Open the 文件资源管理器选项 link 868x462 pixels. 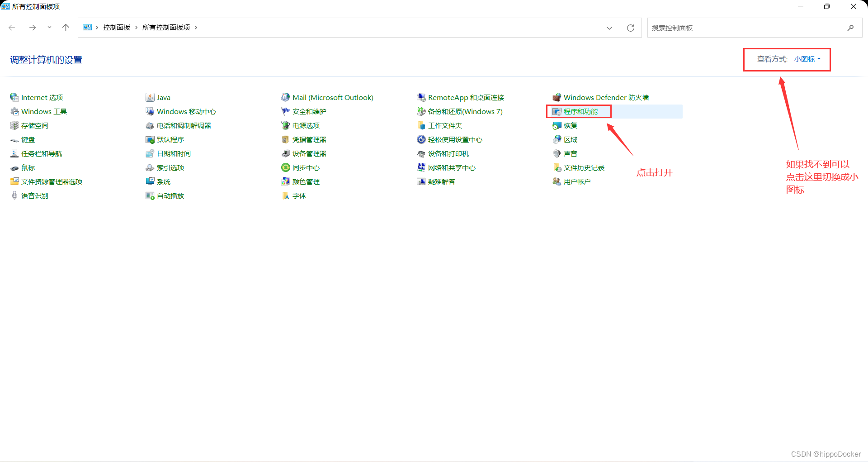click(x=52, y=181)
